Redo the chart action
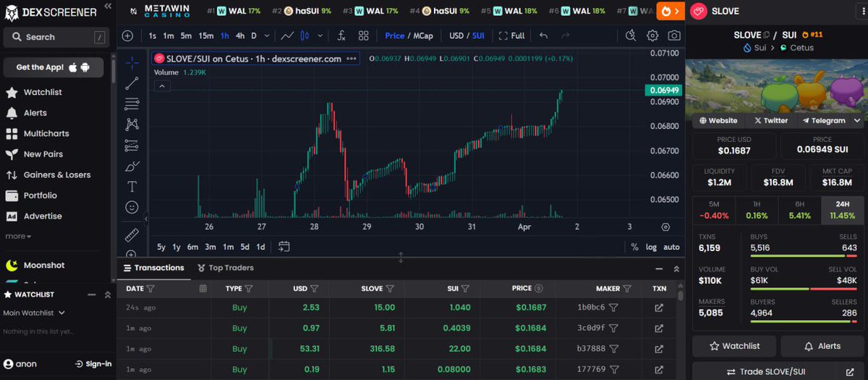 pos(566,35)
